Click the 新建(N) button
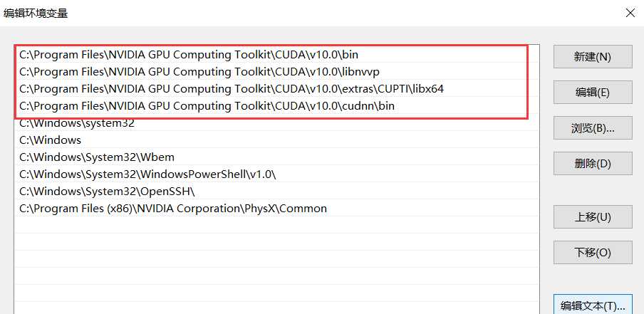This screenshot has width=644, height=314. click(x=593, y=57)
